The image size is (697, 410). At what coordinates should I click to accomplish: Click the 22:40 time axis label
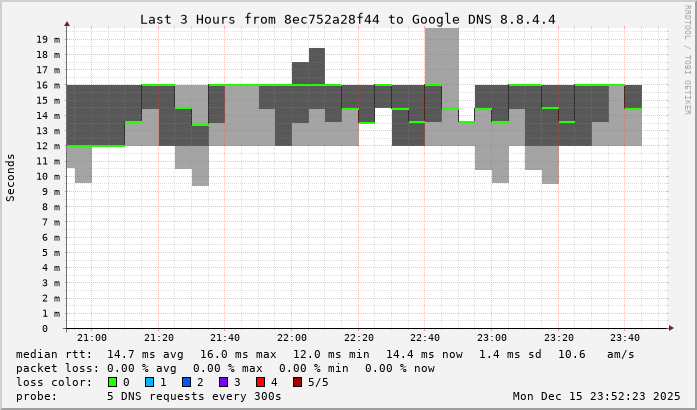coord(425,339)
